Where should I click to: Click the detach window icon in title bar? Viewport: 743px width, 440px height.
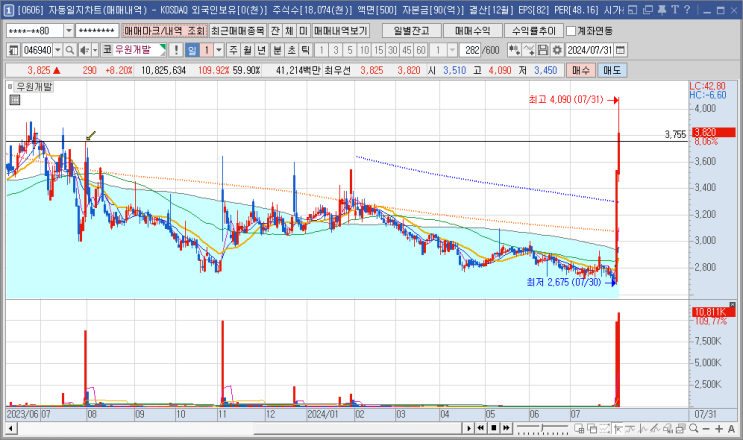(x=633, y=10)
